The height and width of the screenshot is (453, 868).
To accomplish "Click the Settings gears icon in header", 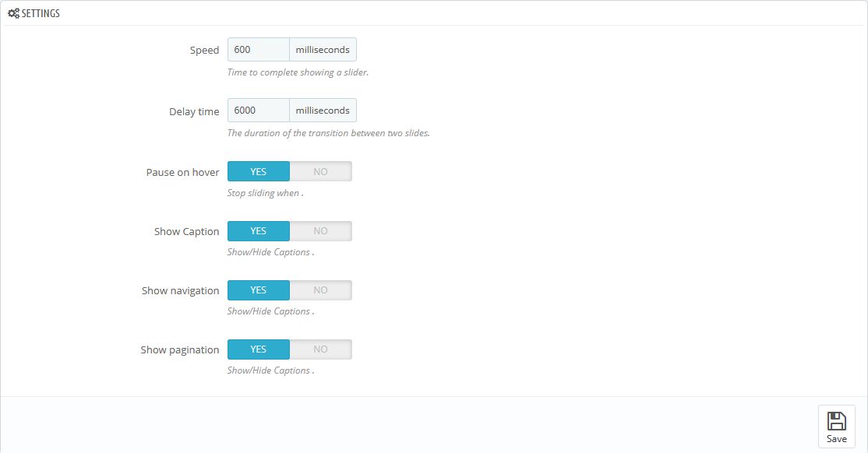I will pos(13,13).
